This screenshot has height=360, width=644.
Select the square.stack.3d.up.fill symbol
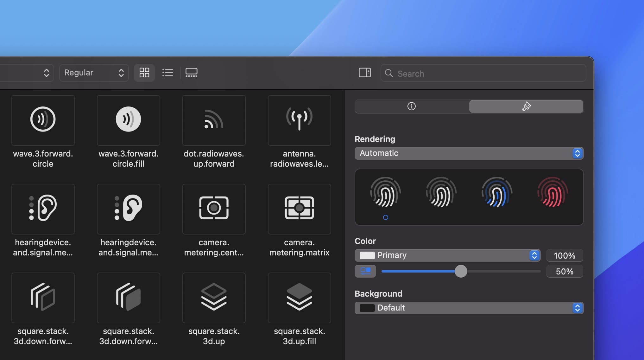300,298
